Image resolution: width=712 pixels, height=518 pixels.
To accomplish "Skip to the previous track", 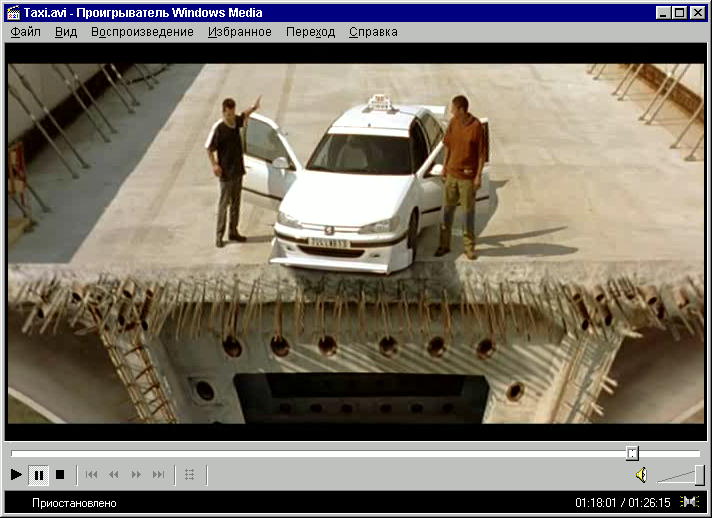I will click(x=91, y=475).
